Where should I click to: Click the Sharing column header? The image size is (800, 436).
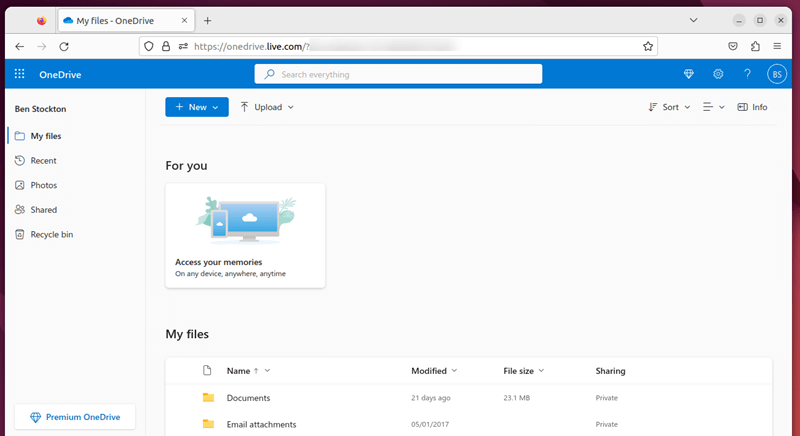tap(610, 371)
